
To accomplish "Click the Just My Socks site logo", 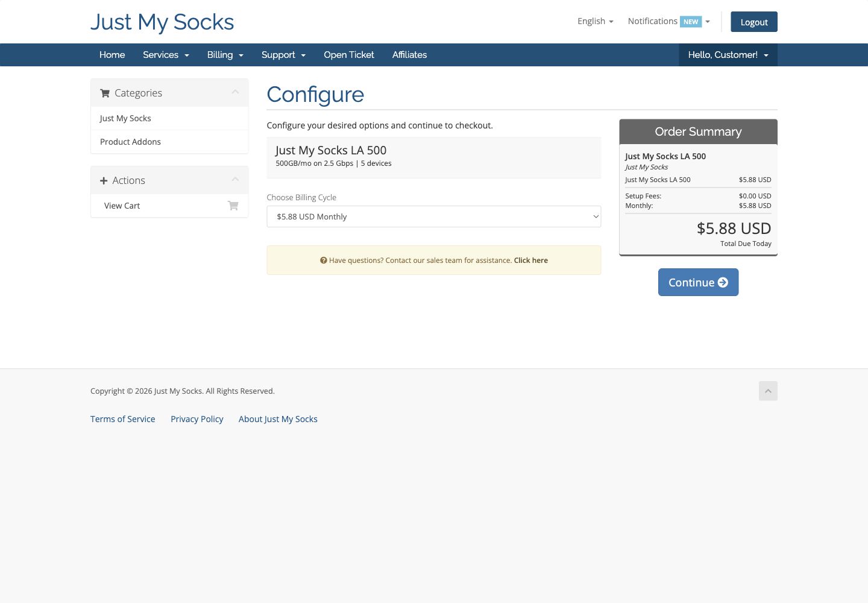I will pos(162,22).
